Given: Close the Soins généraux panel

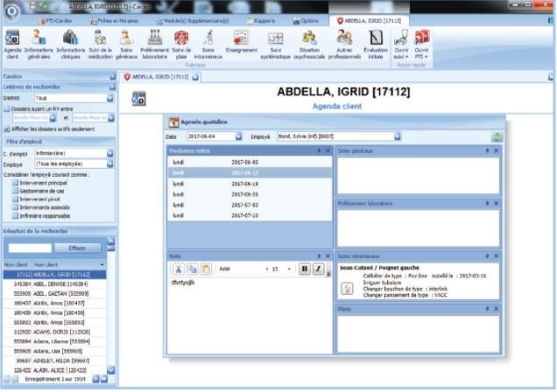Looking at the screenshot, I should pyautogui.click(x=496, y=150).
